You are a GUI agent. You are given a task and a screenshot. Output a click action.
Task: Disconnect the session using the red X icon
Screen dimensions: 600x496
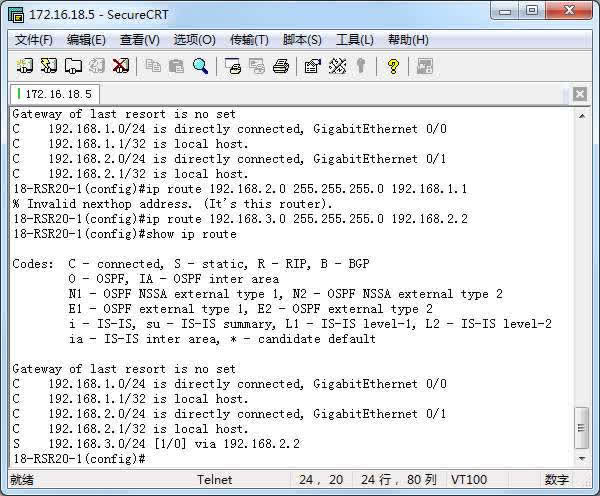coord(121,66)
